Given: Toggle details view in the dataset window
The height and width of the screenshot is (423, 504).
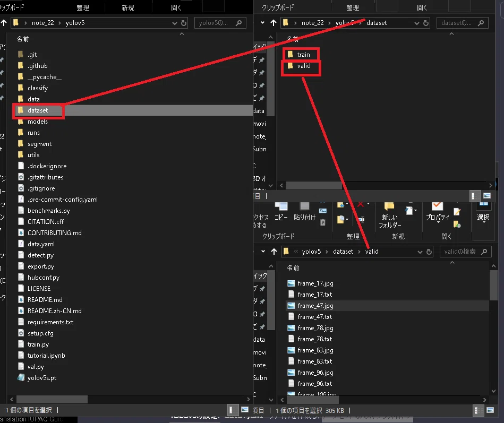Looking at the screenshot, I should [473, 196].
